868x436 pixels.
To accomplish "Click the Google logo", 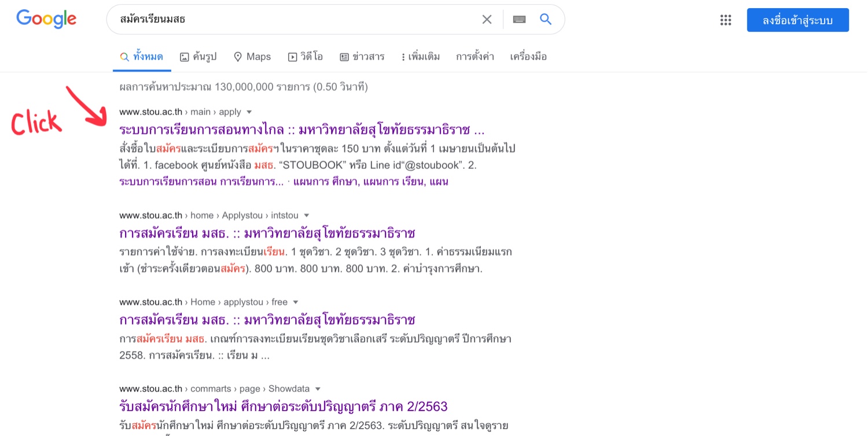I will pyautogui.click(x=46, y=19).
